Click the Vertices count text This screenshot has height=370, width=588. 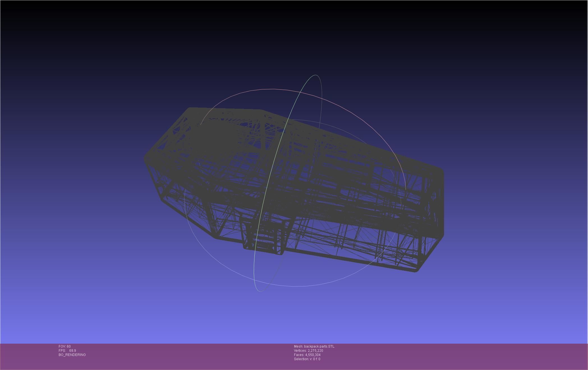[308, 351]
